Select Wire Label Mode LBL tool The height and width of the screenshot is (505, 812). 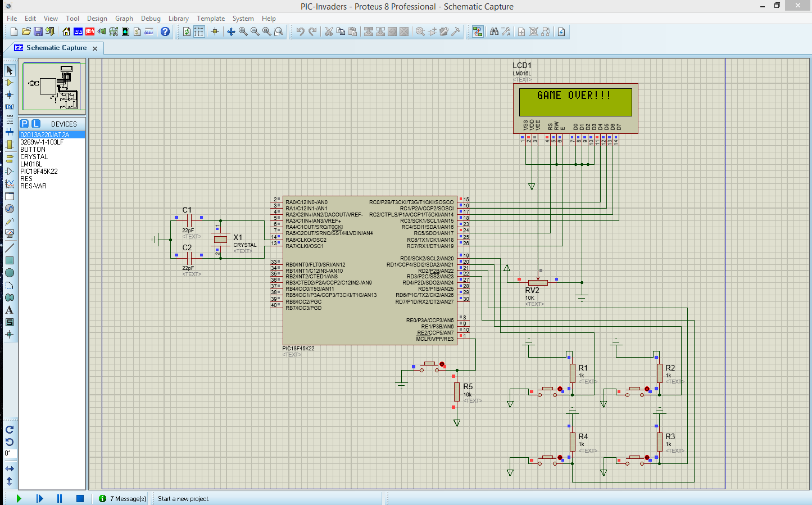[x=10, y=107]
